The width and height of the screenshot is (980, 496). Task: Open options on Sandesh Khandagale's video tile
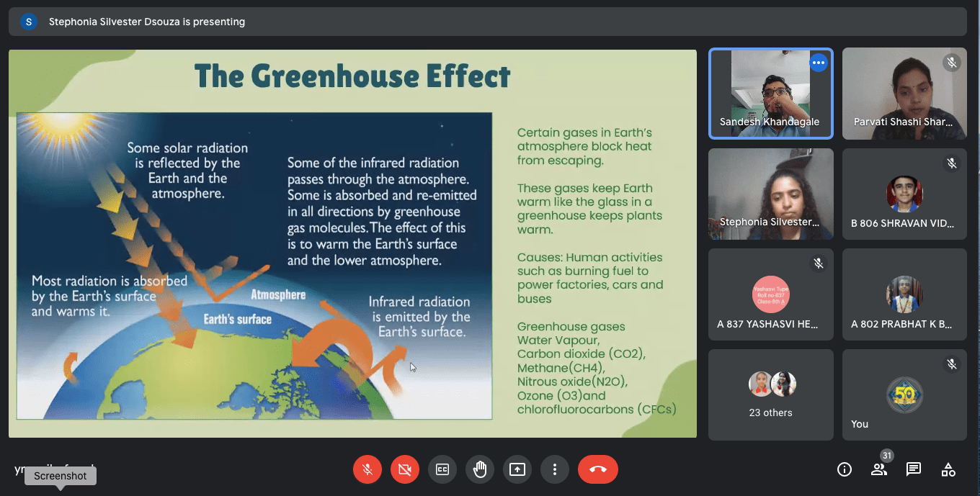pyautogui.click(x=819, y=63)
